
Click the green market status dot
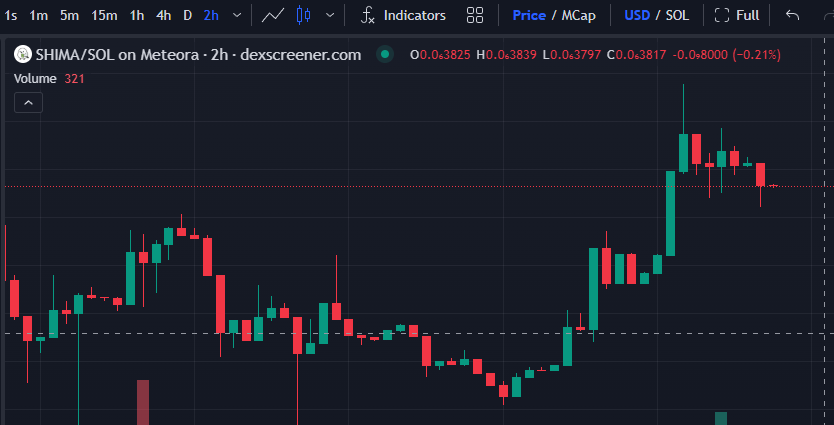pyautogui.click(x=385, y=54)
